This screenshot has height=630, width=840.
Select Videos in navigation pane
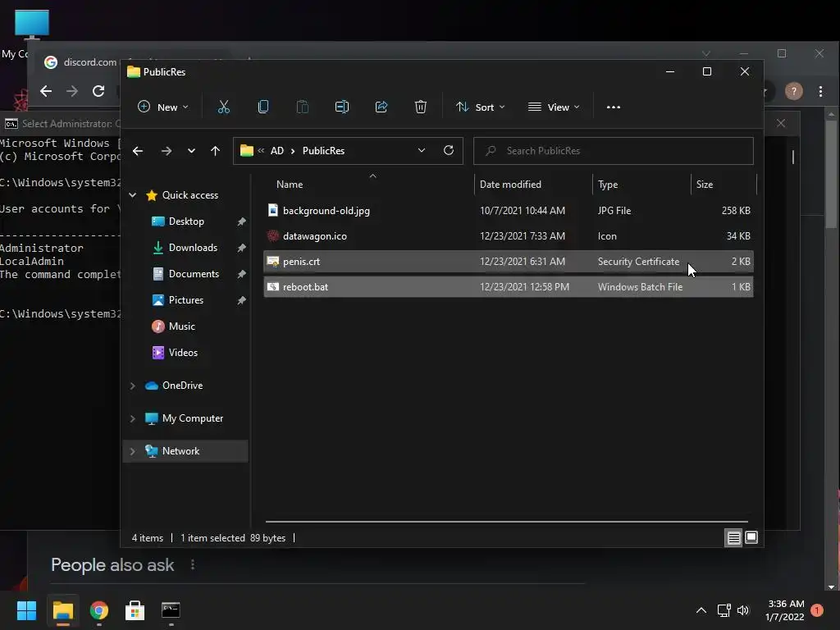[x=183, y=353]
